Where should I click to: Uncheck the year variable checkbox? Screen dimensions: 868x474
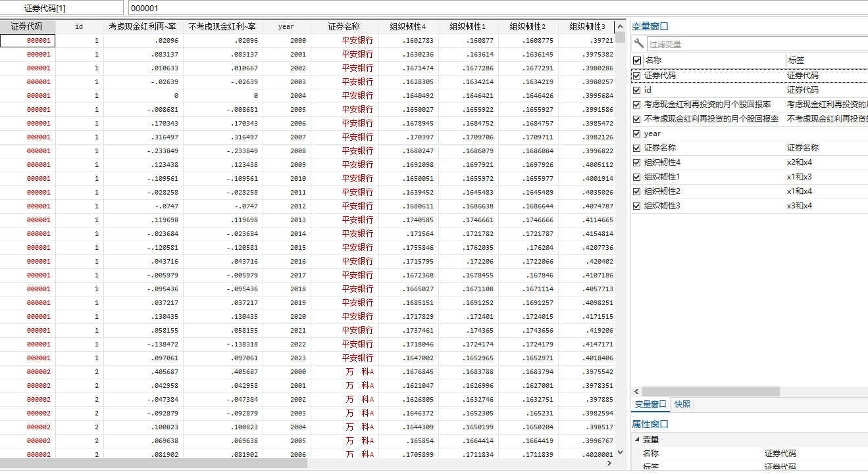(636, 133)
